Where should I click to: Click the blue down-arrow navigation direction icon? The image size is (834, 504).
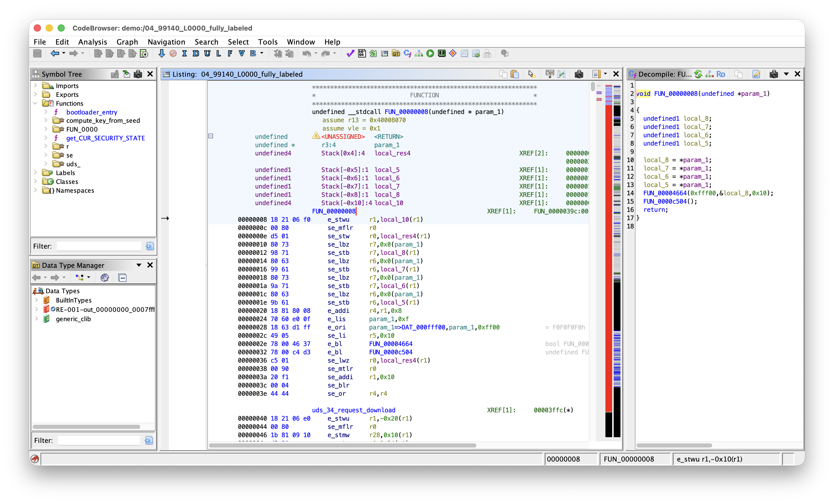point(161,53)
